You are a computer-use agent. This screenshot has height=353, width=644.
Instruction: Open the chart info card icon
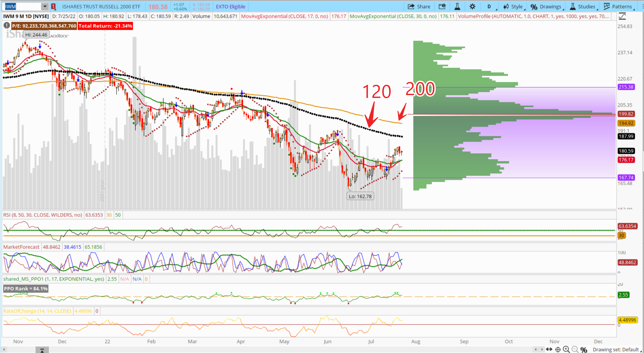pyautogui.click(x=442, y=7)
